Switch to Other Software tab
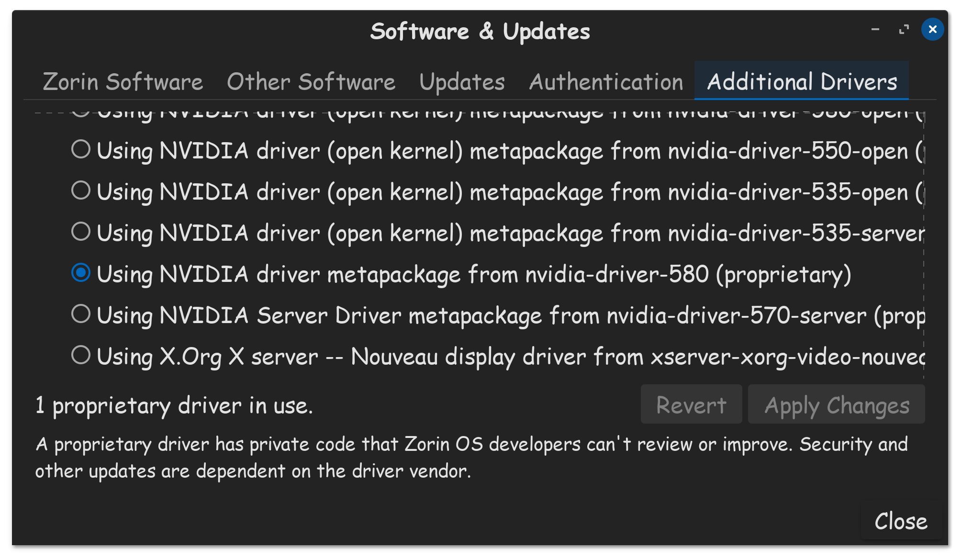This screenshot has height=560, width=962. [x=311, y=82]
